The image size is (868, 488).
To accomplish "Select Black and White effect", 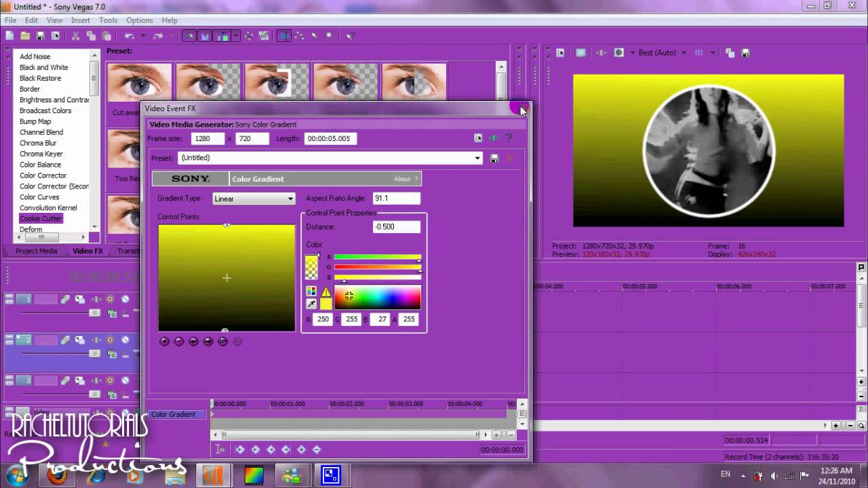I will [x=44, y=67].
